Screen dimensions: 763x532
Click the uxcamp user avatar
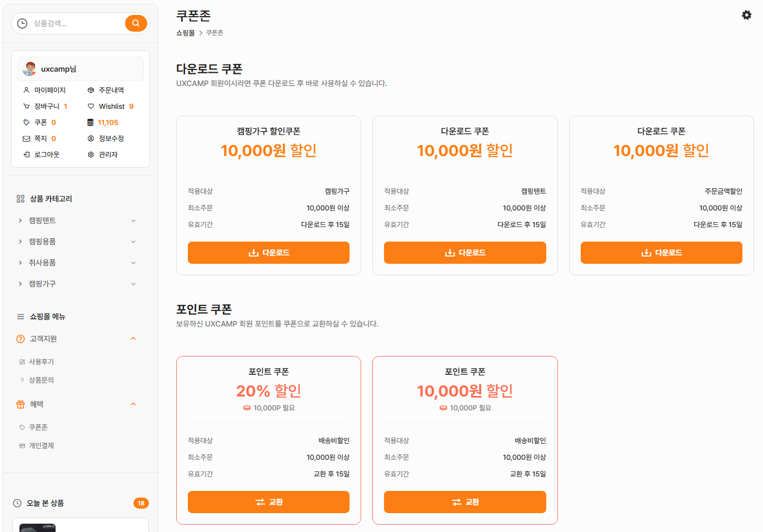(30, 69)
